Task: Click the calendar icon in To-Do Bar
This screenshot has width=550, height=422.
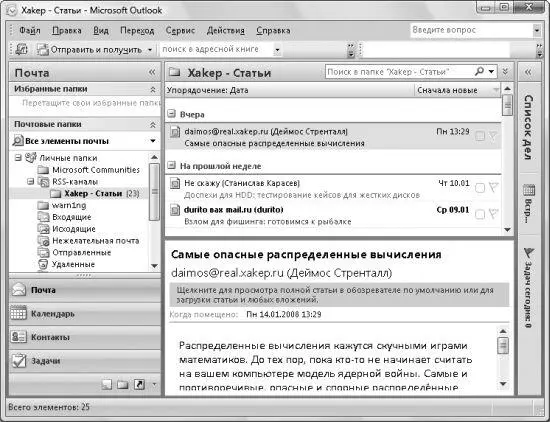Action: [529, 190]
